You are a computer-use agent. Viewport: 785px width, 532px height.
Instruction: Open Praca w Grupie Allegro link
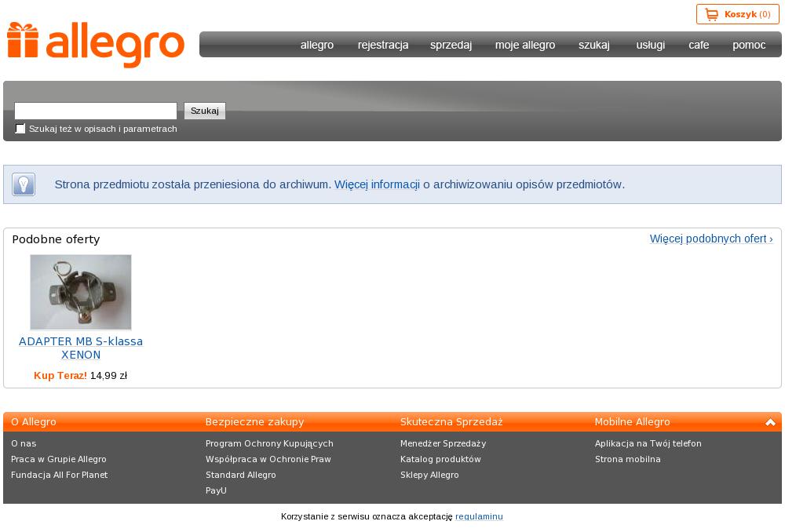pos(59,459)
